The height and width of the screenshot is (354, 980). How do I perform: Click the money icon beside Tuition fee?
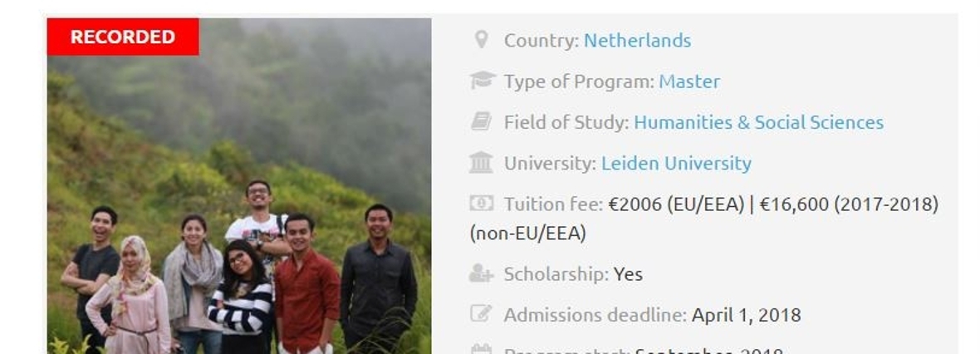[x=482, y=204]
